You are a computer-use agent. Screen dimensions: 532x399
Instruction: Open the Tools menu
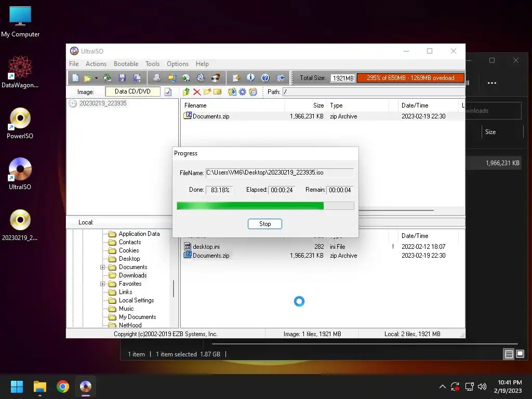click(152, 64)
